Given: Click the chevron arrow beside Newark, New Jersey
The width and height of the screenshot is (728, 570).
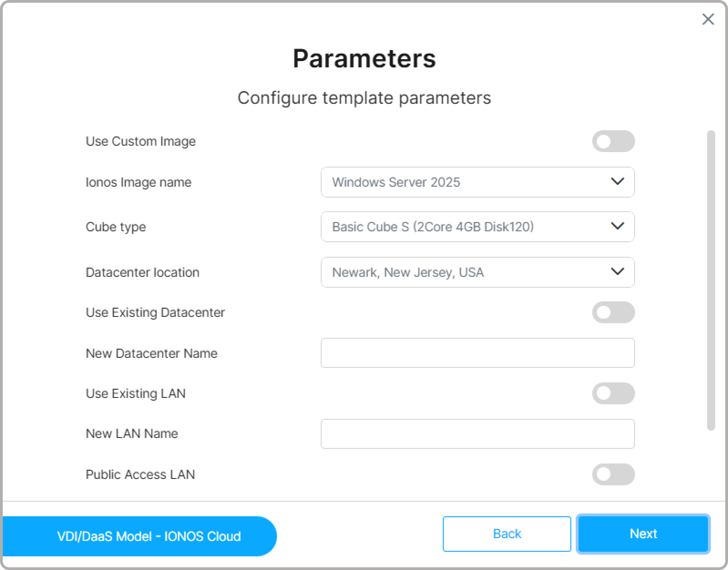Looking at the screenshot, I should coord(617,272).
